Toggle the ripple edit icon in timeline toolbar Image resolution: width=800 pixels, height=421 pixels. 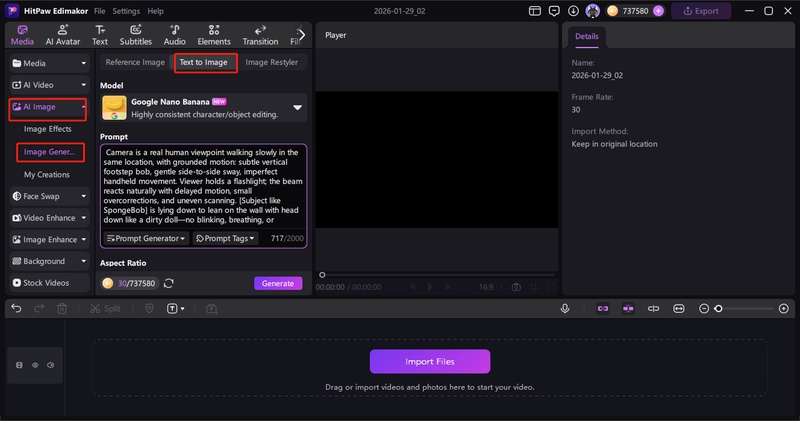(x=654, y=309)
